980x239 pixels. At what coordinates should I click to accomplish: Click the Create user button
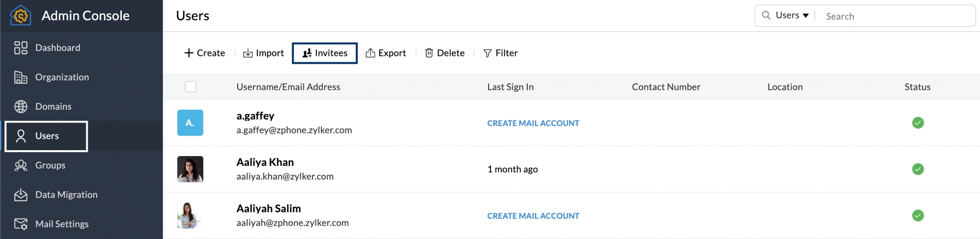204,53
